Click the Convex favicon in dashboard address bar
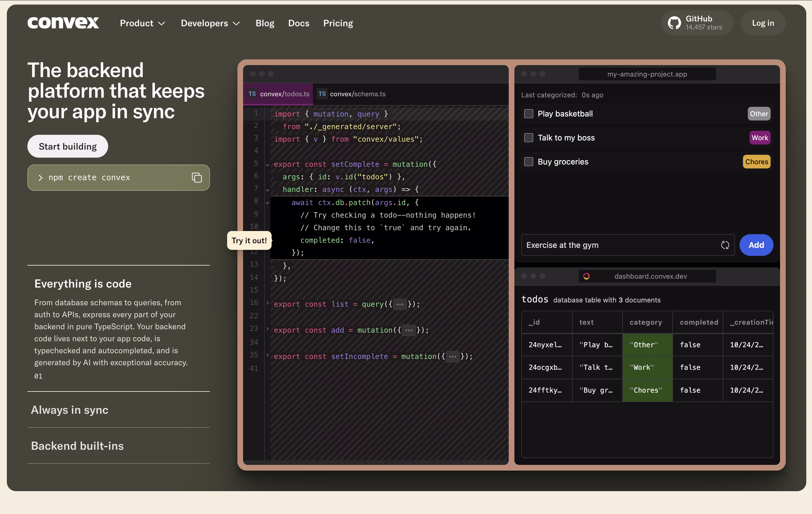 click(586, 276)
